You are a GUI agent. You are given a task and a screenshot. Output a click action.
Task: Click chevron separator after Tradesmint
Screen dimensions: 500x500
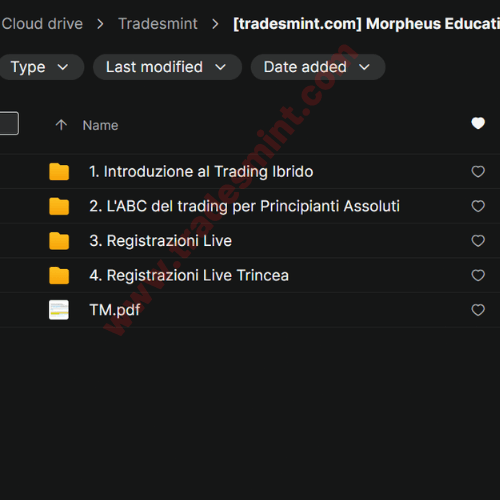tap(215, 24)
